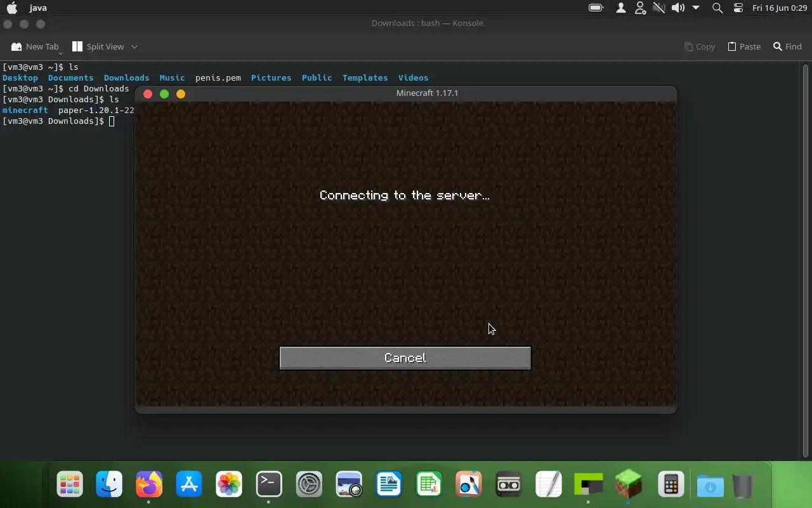Click the clock showing Fri 16 Jun 0:29

pyautogui.click(x=780, y=8)
